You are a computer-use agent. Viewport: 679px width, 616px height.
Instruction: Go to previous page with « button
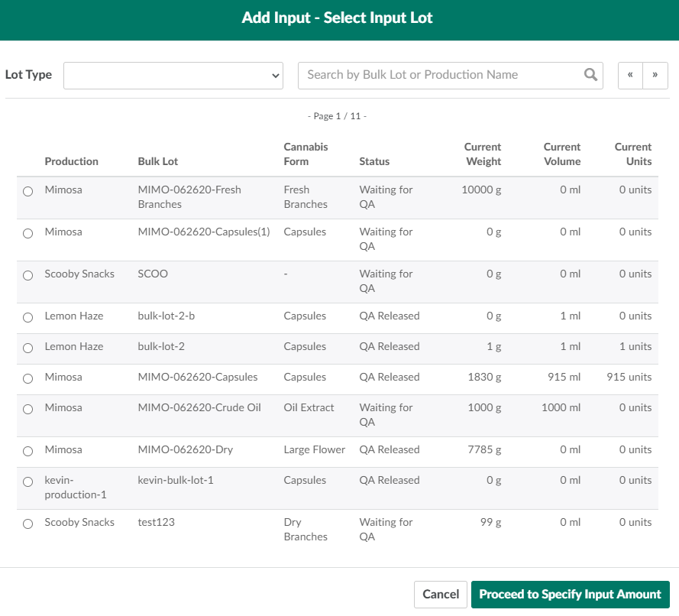click(630, 76)
